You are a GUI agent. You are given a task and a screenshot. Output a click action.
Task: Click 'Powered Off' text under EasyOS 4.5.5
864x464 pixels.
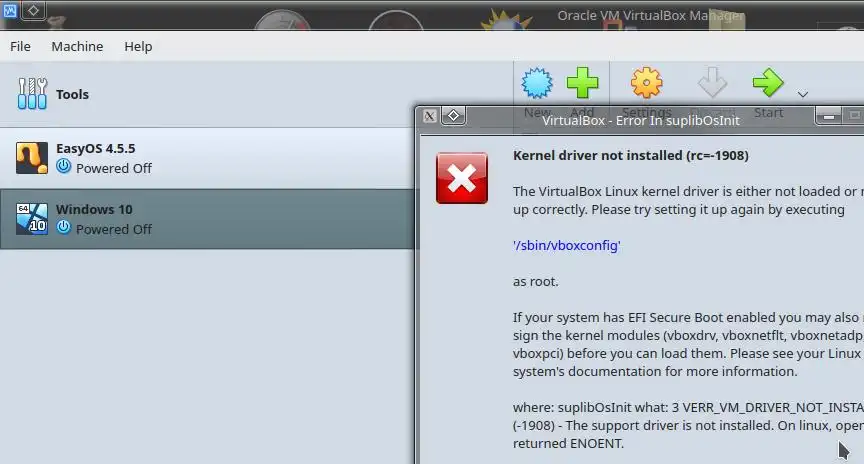click(114, 168)
